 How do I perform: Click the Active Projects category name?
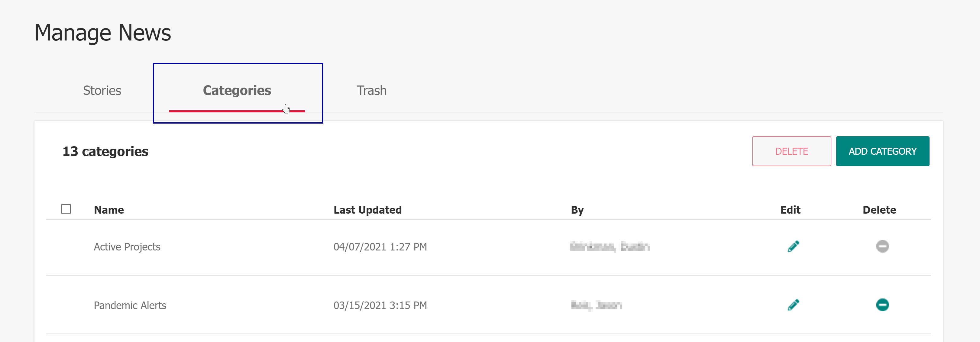pos(127,247)
